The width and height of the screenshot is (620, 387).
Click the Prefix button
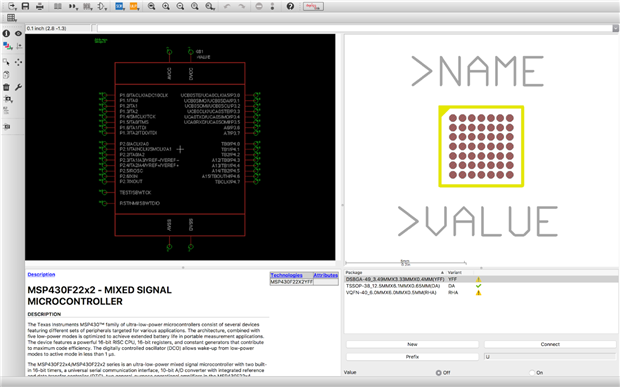(x=412, y=357)
